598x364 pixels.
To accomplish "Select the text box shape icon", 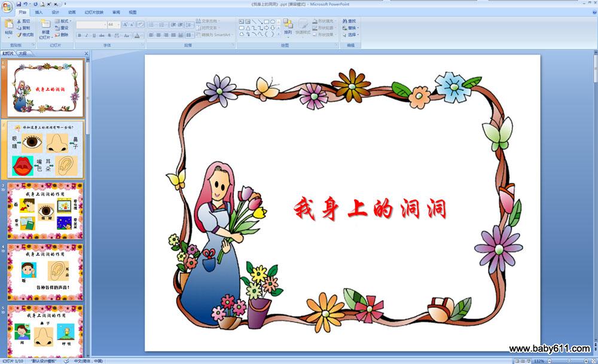I will 242,22.
